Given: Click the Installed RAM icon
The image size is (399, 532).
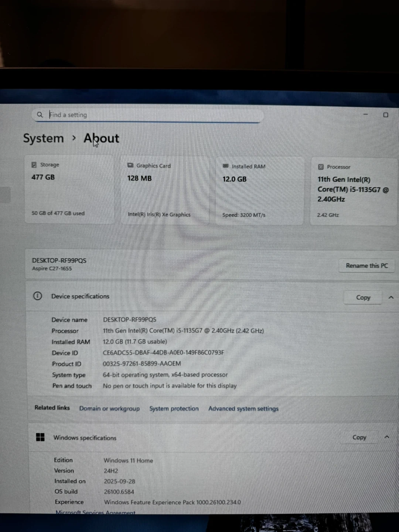Looking at the screenshot, I should click(226, 166).
